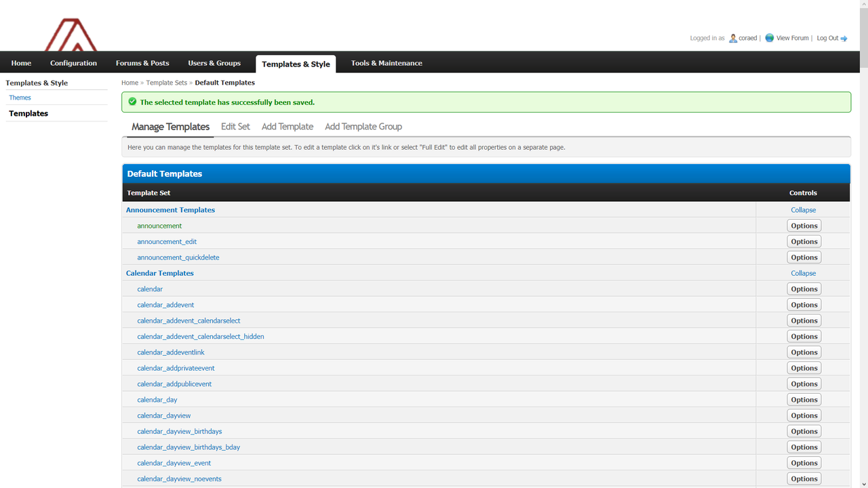Open Options for calendar_addevent_calendarselect_hidden
868x488 pixels.
pyautogui.click(x=804, y=336)
